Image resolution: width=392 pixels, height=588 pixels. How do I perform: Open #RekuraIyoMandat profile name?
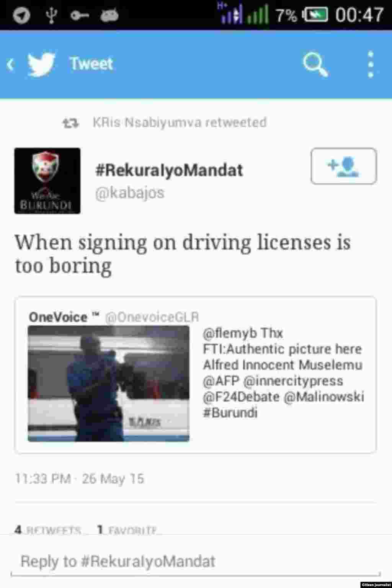pos(169,170)
